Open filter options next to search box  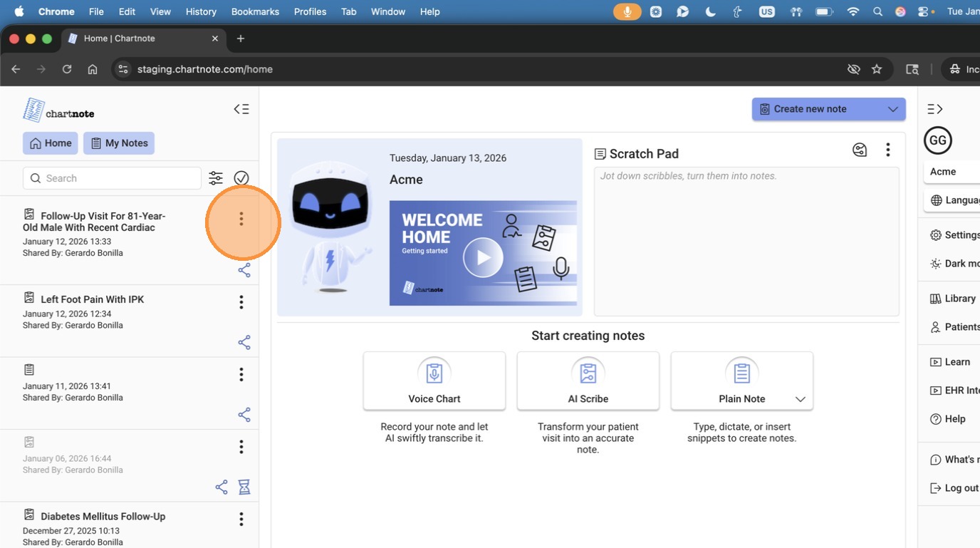coord(216,178)
